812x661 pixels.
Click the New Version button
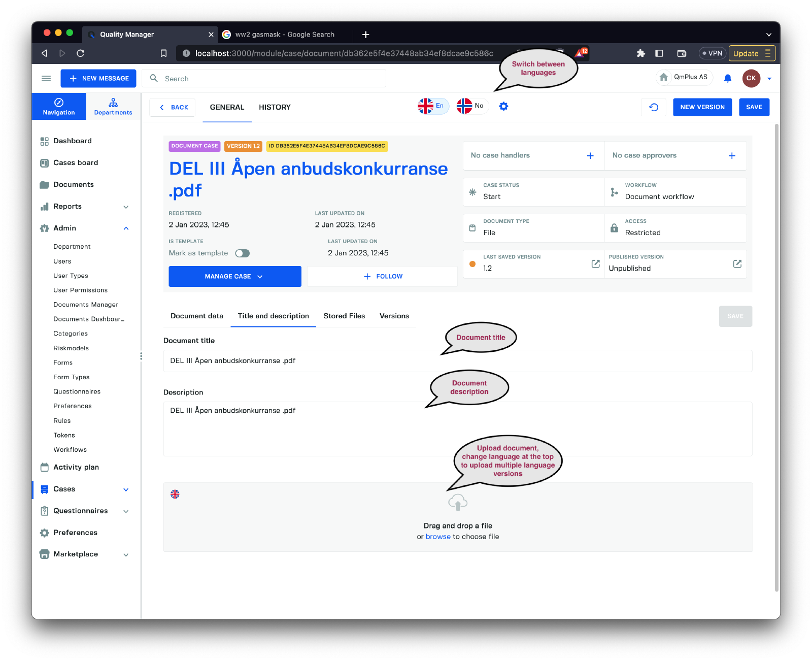tap(702, 107)
